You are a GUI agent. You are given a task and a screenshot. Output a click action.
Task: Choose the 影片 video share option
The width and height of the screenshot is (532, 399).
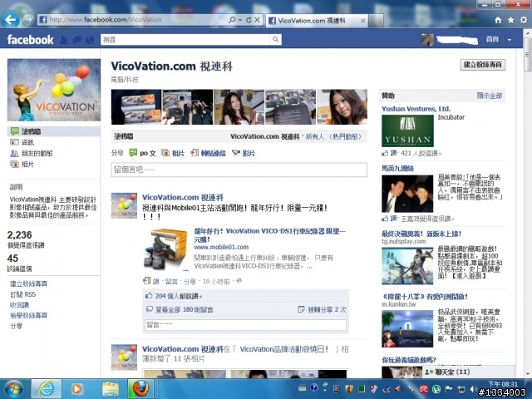pyautogui.click(x=244, y=153)
